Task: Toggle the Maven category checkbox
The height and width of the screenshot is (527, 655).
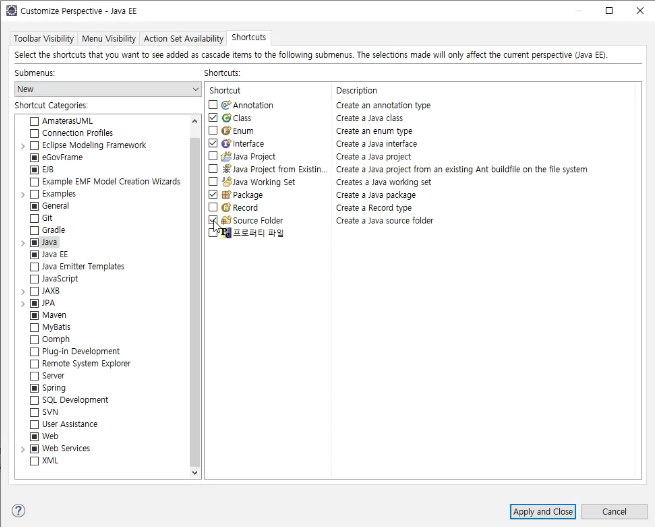Action: click(x=35, y=315)
